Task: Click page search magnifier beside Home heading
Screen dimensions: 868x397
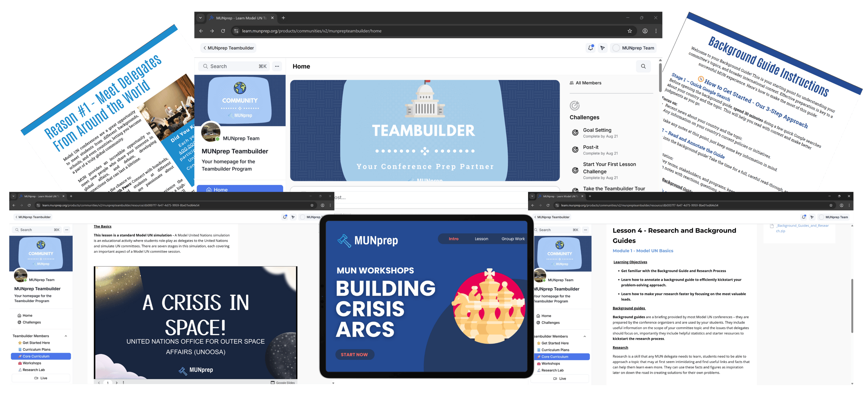Action: 643,66
